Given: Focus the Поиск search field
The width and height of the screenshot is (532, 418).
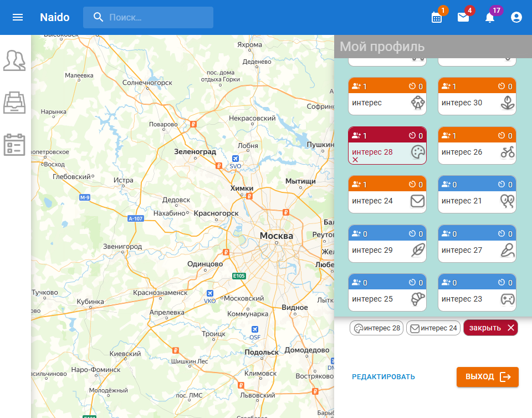Looking at the screenshot, I should coord(149,17).
